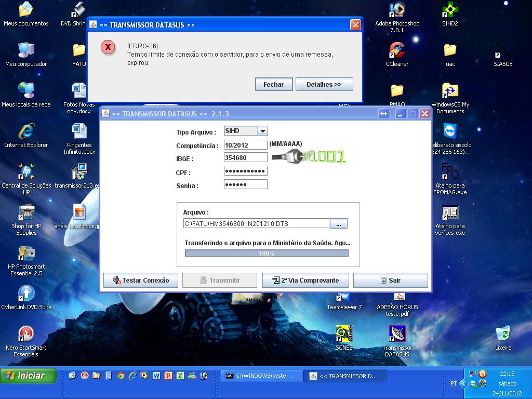The image size is (532, 399).
Task: Expand the Tipo Arquivo dropdown
Action: tap(262, 131)
